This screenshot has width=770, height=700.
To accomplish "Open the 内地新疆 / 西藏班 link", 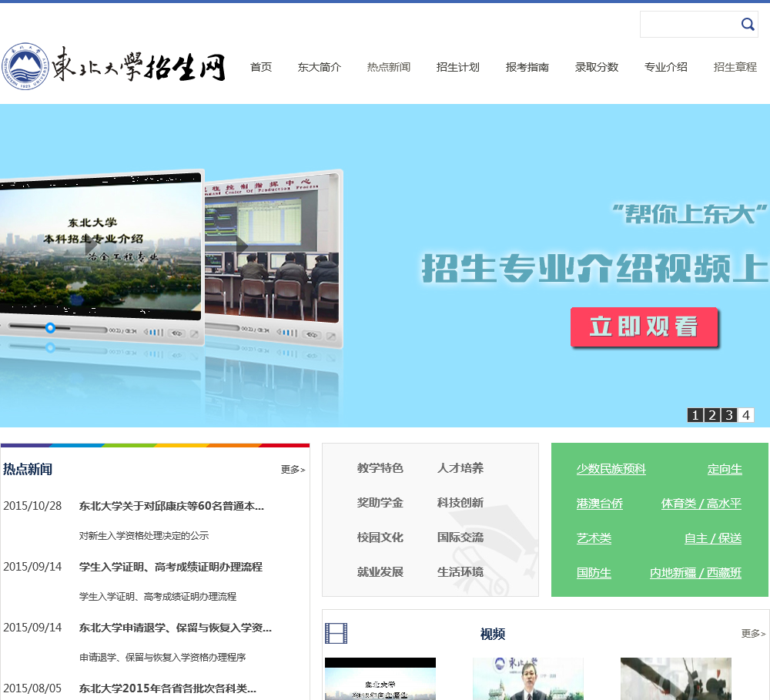I will point(695,573).
